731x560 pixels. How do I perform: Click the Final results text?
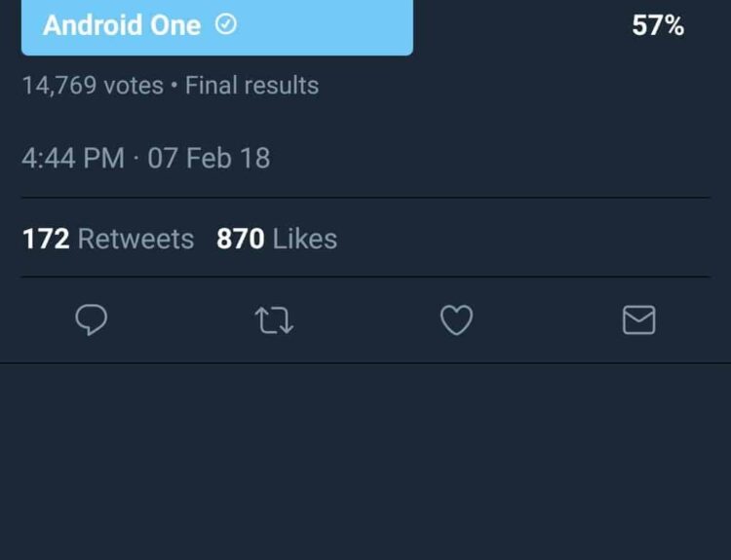tap(251, 86)
